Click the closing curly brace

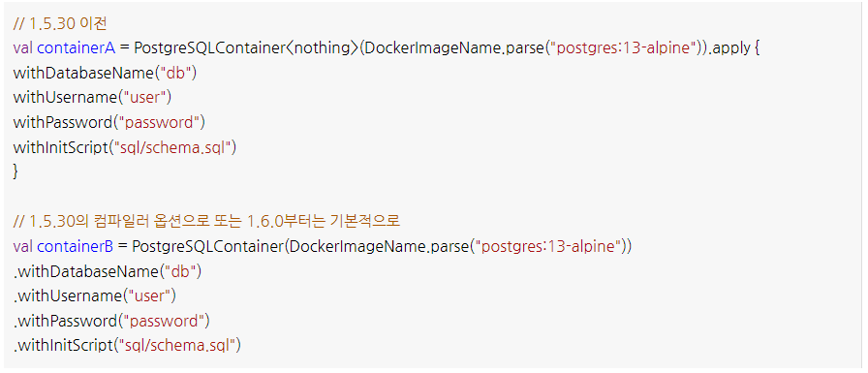[x=15, y=172]
